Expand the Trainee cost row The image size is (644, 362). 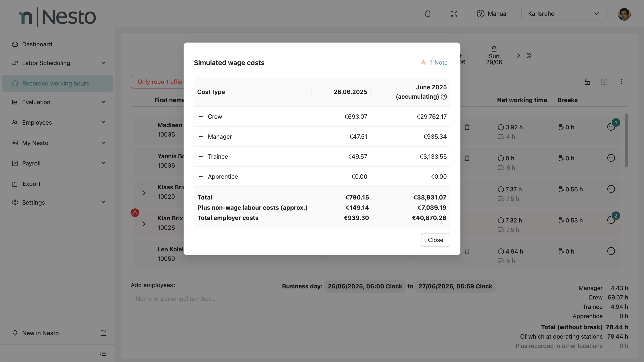[x=201, y=157]
